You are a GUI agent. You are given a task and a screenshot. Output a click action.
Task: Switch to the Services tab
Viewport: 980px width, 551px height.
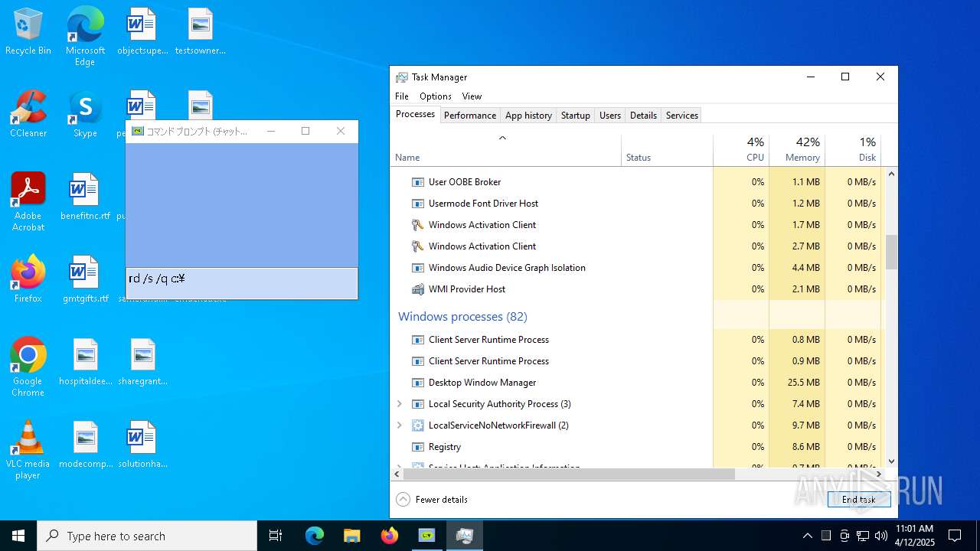pos(682,116)
